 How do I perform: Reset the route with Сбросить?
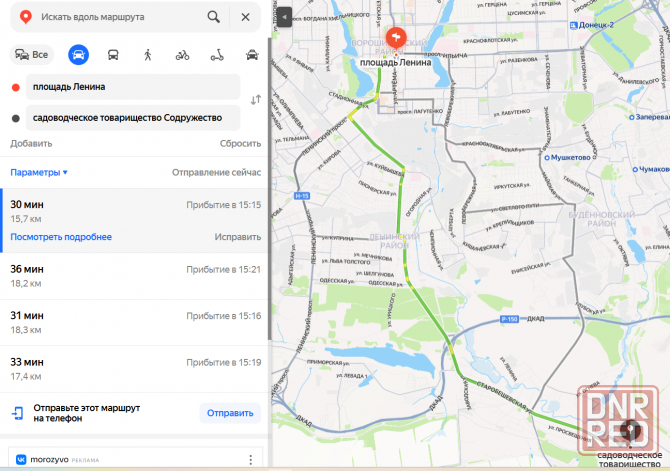click(240, 143)
